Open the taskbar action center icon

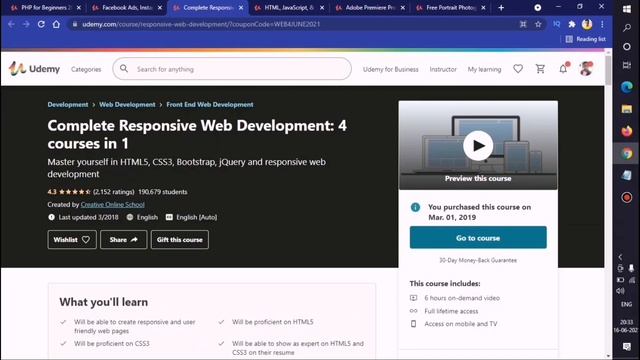627,347
